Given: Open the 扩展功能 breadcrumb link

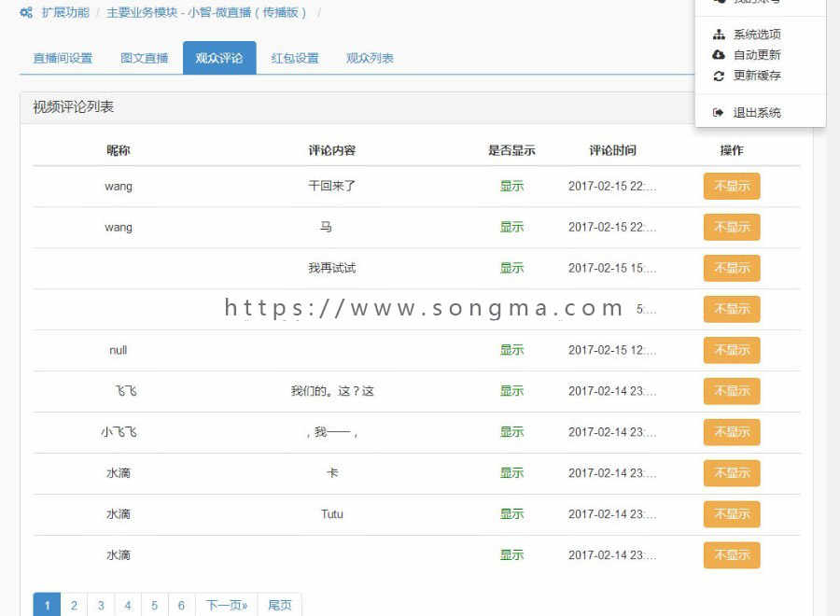Looking at the screenshot, I should point(65,12).
